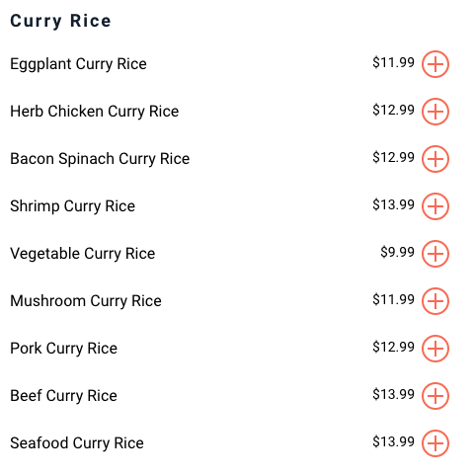
Task: Select the Beef Curry Rice label
Action: pos(63,396)
